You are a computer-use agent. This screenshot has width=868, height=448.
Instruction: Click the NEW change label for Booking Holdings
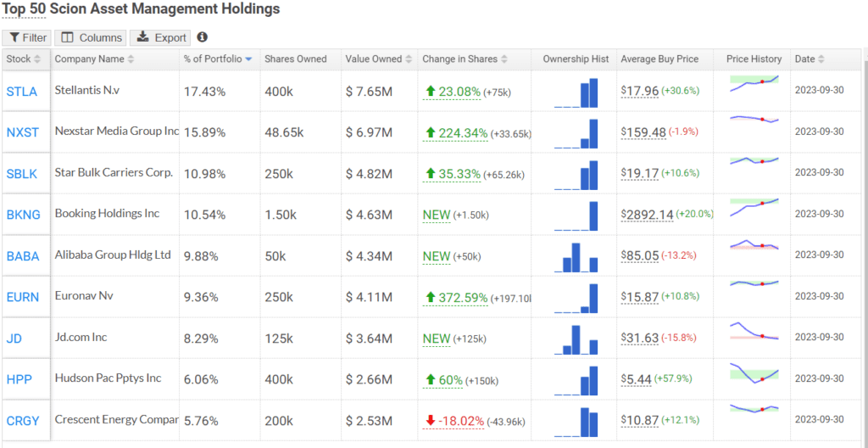pos(437,215)
